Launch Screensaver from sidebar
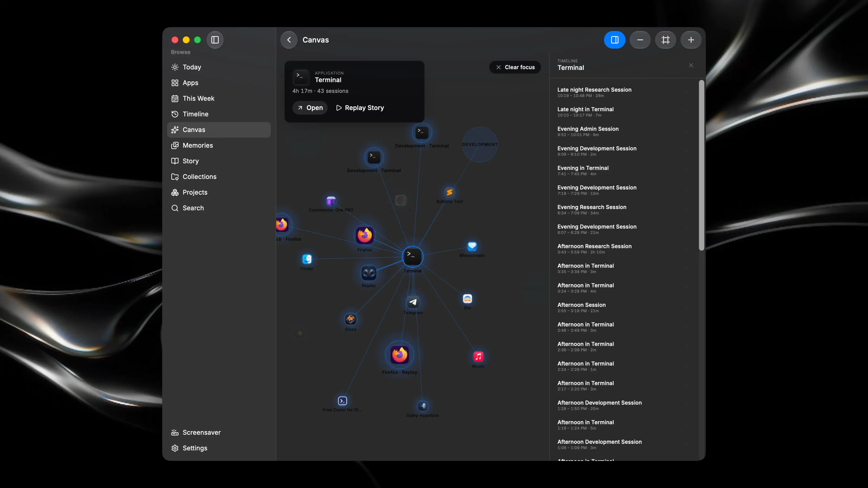Screen dimensions: 868x488 pyautogui.click(x=219, y=432)
